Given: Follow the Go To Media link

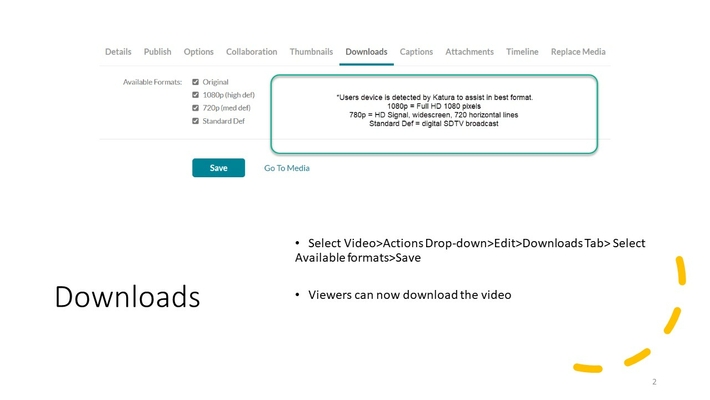Looking at the screenshot, I should [x=287, y=168].
